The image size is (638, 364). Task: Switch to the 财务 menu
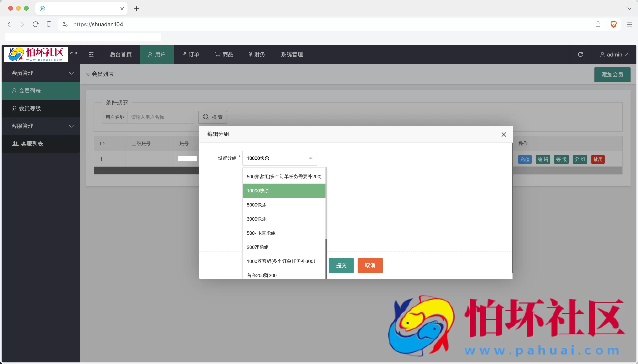click(257, 55)
